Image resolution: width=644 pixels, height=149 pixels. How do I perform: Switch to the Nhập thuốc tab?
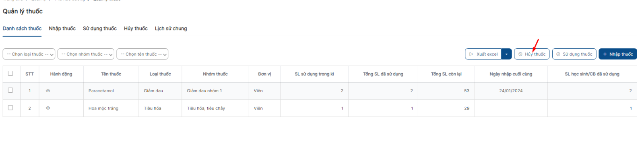tap(62, 29)
